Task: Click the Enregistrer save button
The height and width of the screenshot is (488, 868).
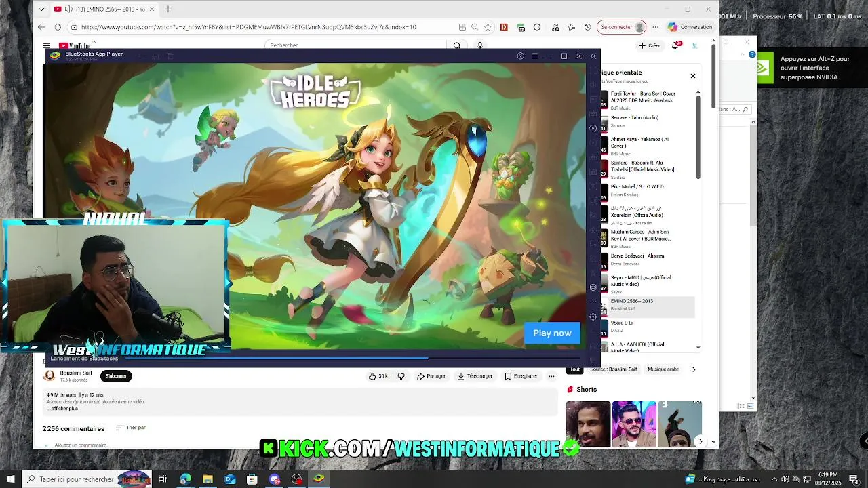Action: click(x=521, y=376)
